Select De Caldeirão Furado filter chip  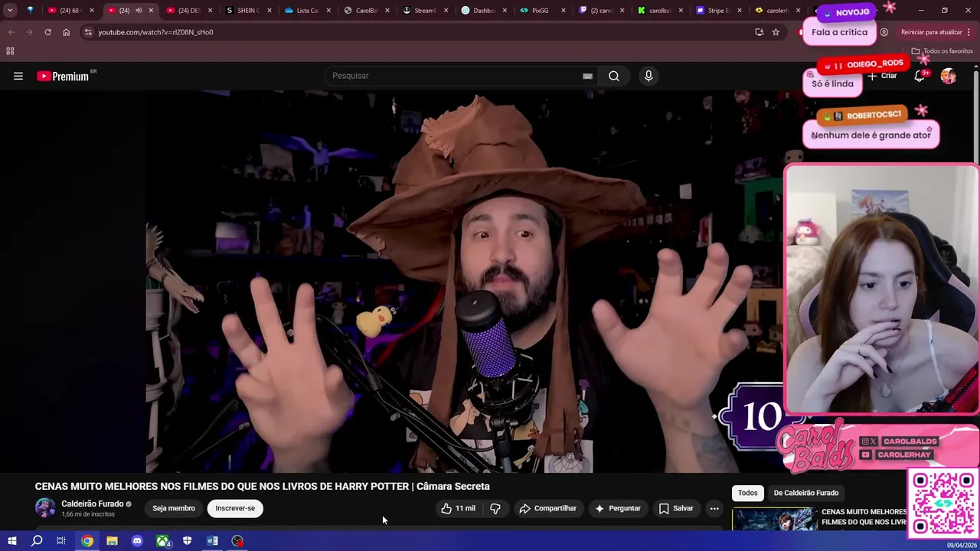coord(806,493)
